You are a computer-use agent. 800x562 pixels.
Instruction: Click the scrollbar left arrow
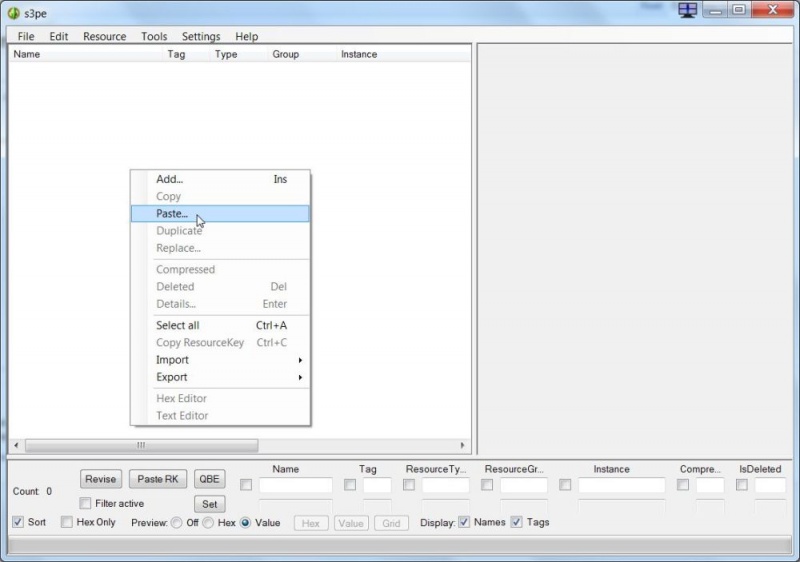click(x=16, y=445)
